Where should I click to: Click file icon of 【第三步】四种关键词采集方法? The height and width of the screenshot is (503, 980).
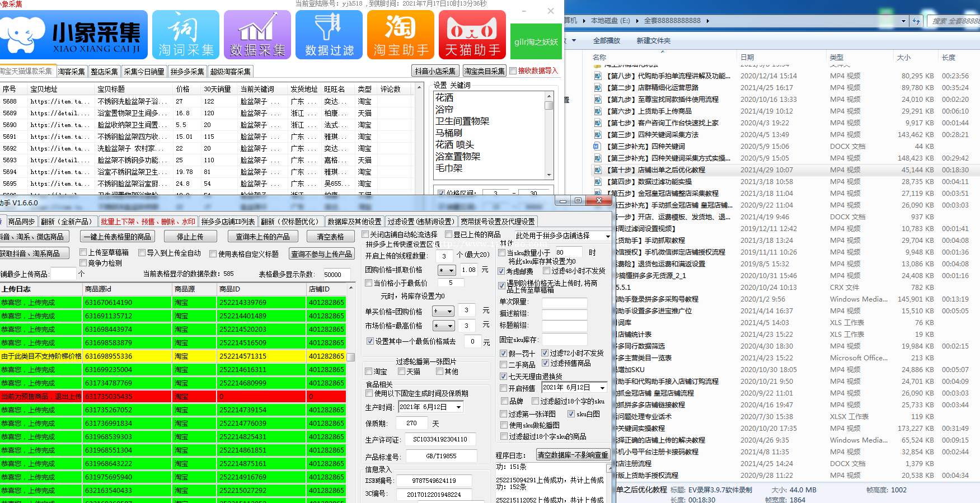tap(598, 135)
